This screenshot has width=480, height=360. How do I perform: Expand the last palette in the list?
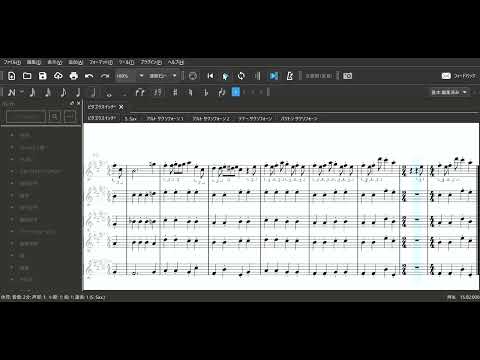tap(12, 279)
